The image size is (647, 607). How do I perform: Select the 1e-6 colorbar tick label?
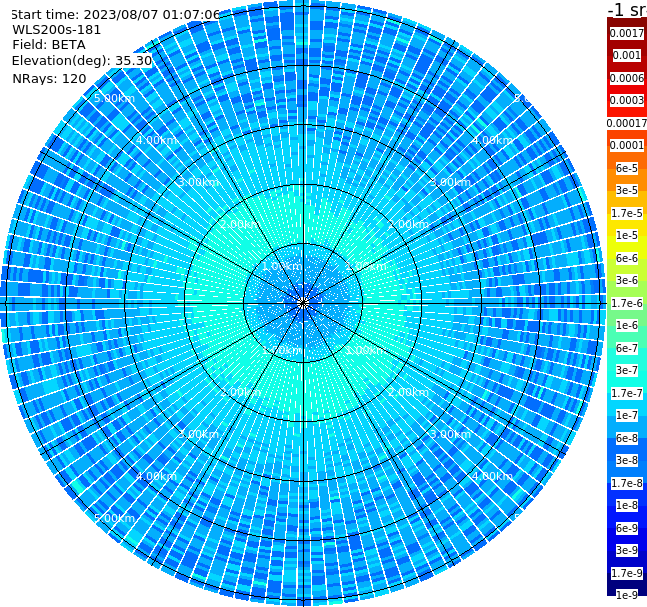[x=627, y=325]
